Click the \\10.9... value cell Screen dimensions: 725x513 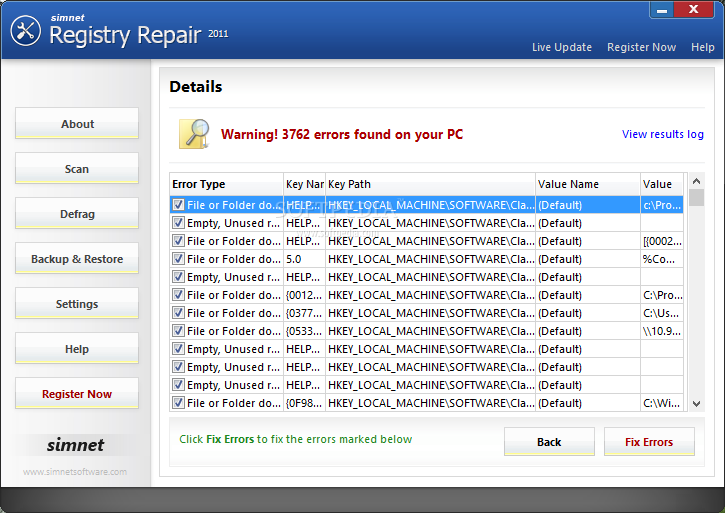coord(662,331)
